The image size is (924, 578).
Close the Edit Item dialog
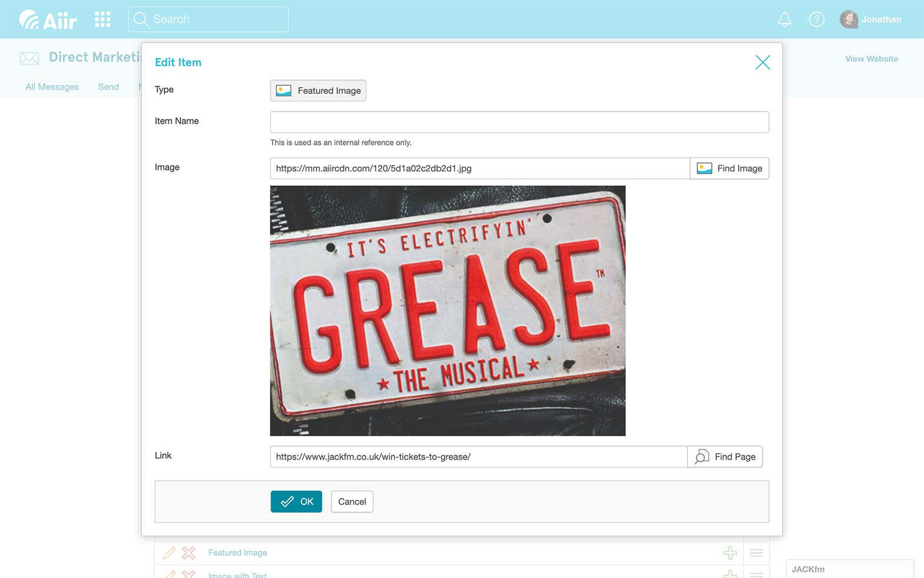pyautogui.click(x=763, y=62)
